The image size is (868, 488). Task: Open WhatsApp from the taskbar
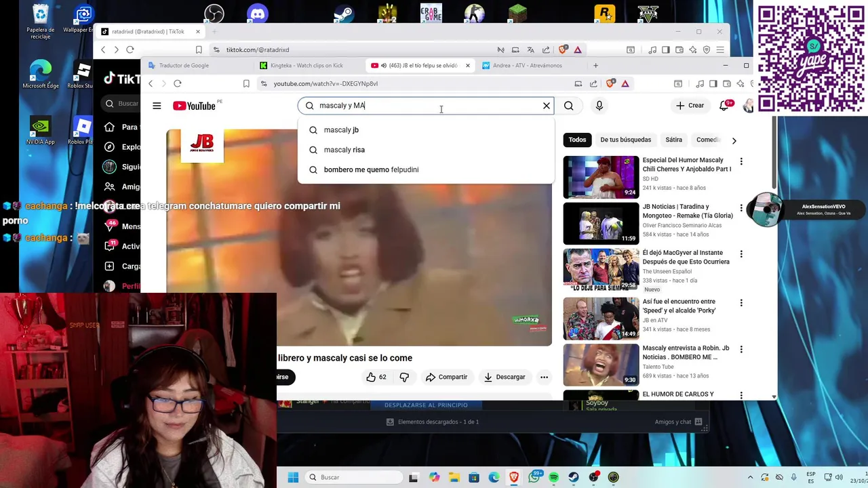coord(534,477)
